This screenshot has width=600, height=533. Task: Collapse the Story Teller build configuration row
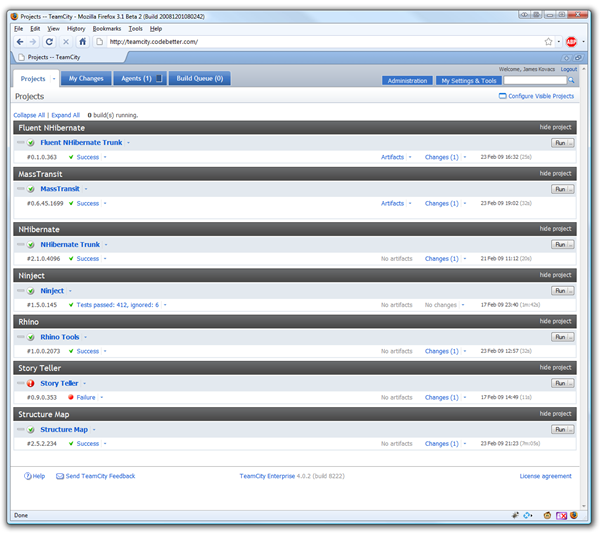tap(21, 383)
